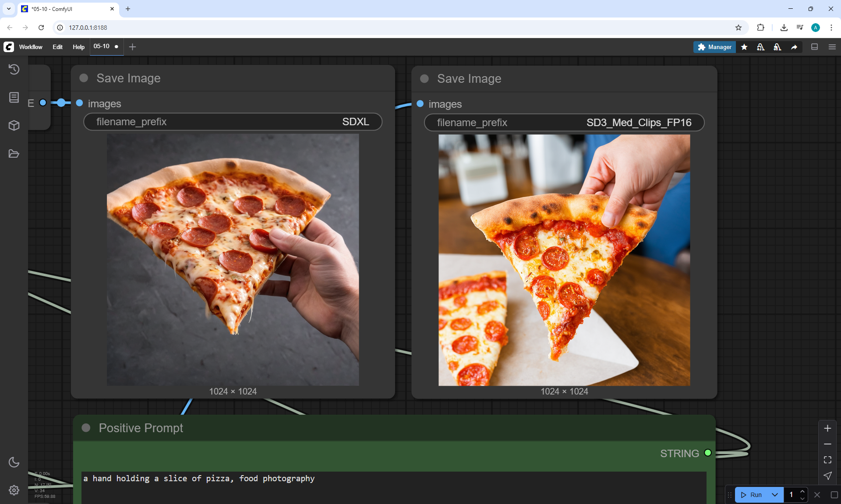Increase batch count with up arrow

(x=802, y=491)
